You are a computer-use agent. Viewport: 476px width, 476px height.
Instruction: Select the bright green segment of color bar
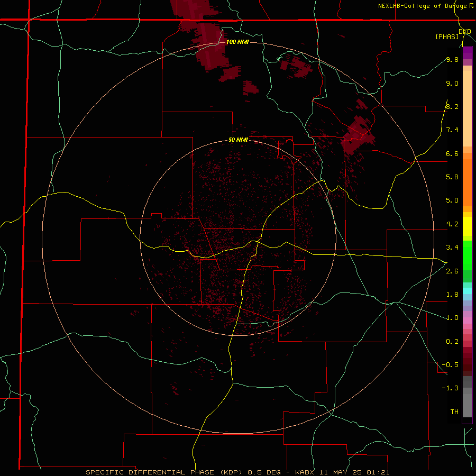[467, 255]
